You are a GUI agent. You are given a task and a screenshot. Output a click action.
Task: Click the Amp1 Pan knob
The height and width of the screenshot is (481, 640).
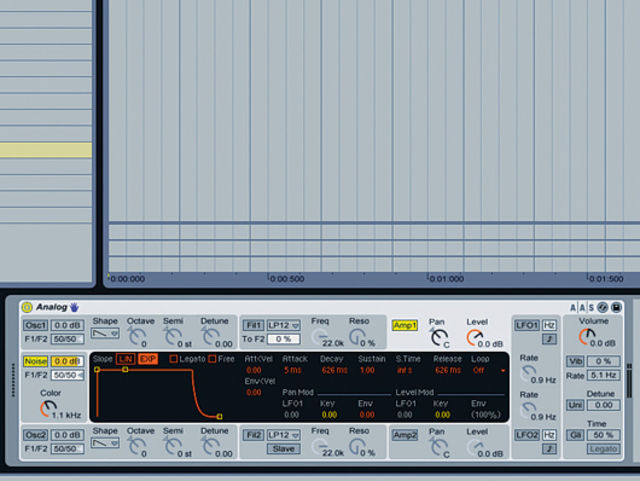[x=439, y=337]
